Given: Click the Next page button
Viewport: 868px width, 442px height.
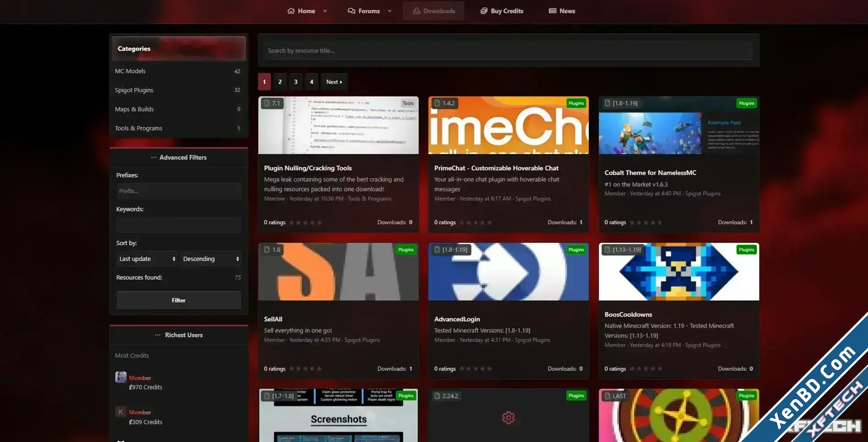Looking at the screenshot, I should tap(334, 82).
